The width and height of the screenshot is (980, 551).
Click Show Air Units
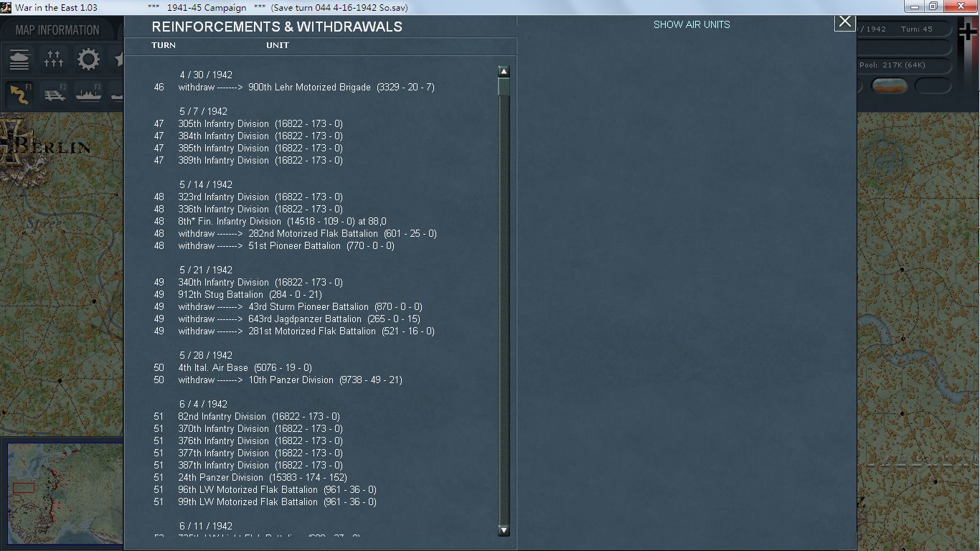[692, 24]
